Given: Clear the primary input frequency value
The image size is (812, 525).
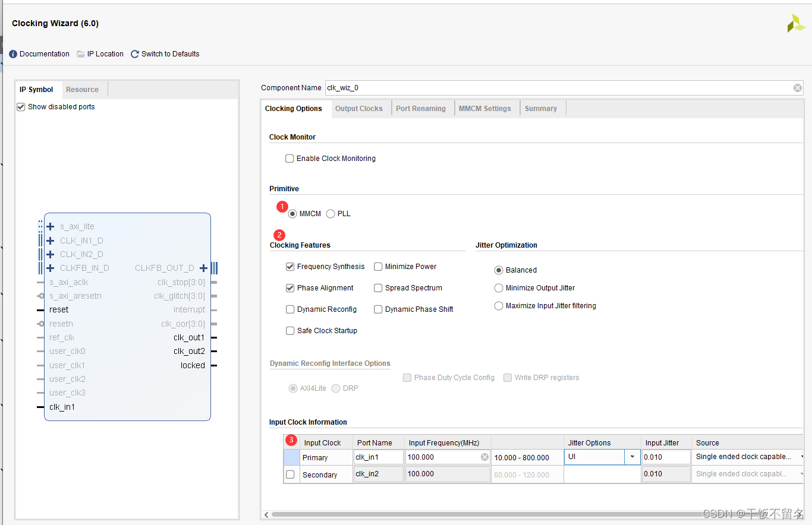Looking at the screenshot, I should tap(484, 457).
